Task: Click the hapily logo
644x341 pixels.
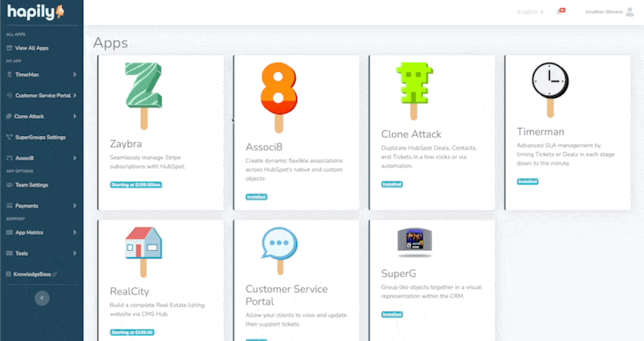Action: pyautogui.click(x=35, y=12)
